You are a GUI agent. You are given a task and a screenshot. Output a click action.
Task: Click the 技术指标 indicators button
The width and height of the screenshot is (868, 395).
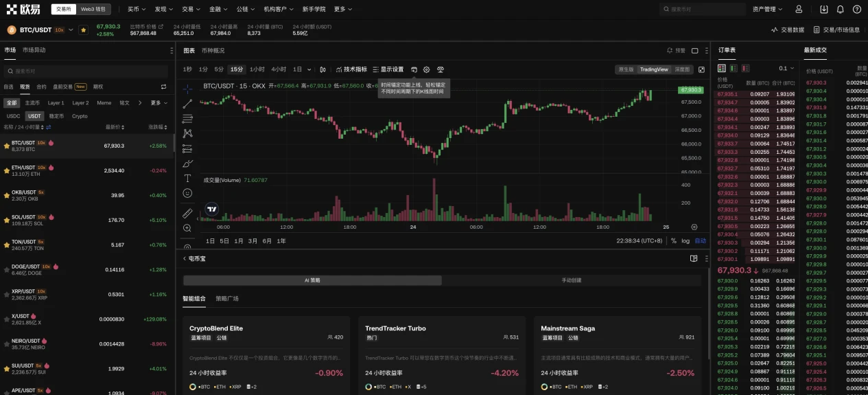pos(351,69)
